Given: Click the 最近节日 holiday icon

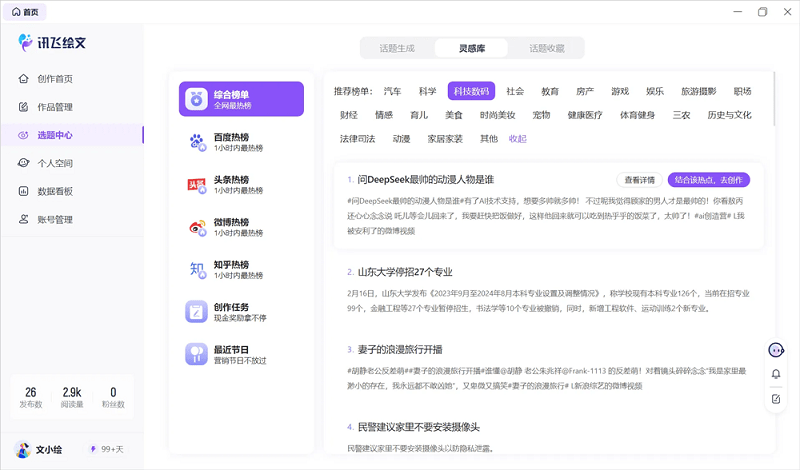Looking at the screenshot, I should (197, 354).
